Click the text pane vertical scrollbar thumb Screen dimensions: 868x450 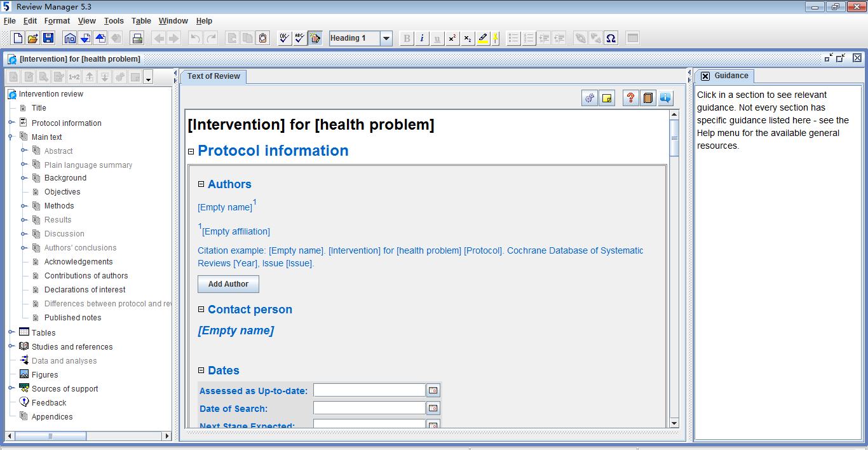674,137
